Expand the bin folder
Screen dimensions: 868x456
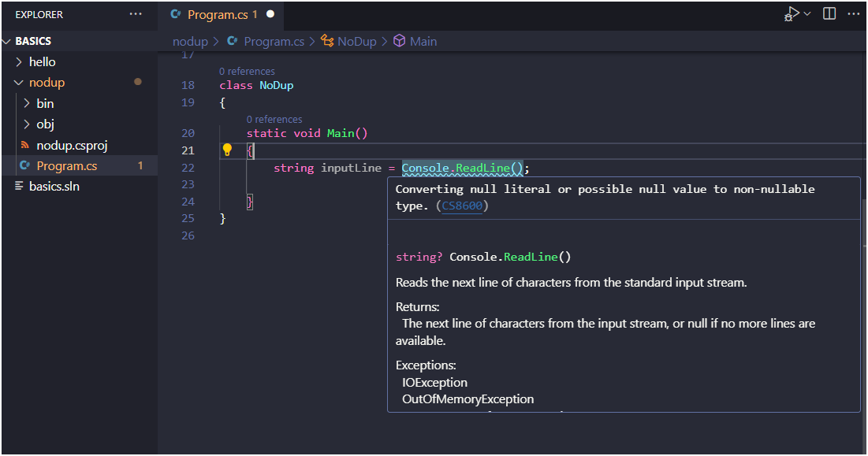[x=27, y=102]
